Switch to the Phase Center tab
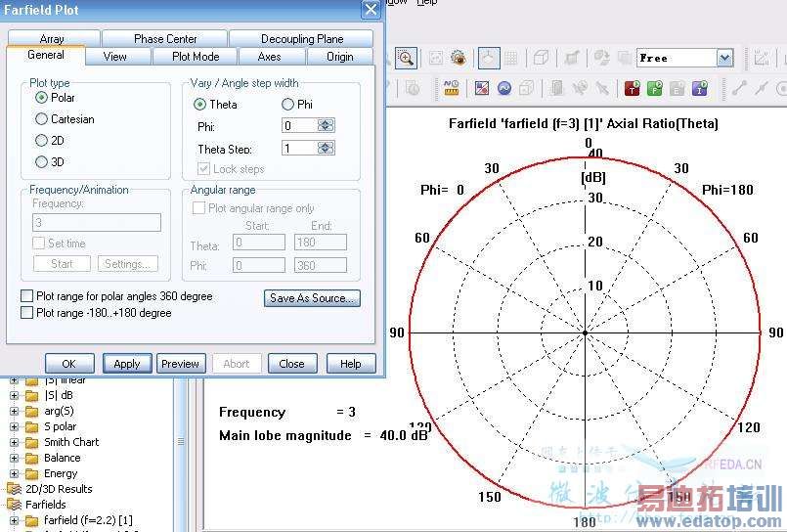The height and width of the screenshot is (532, 787). 165,39
